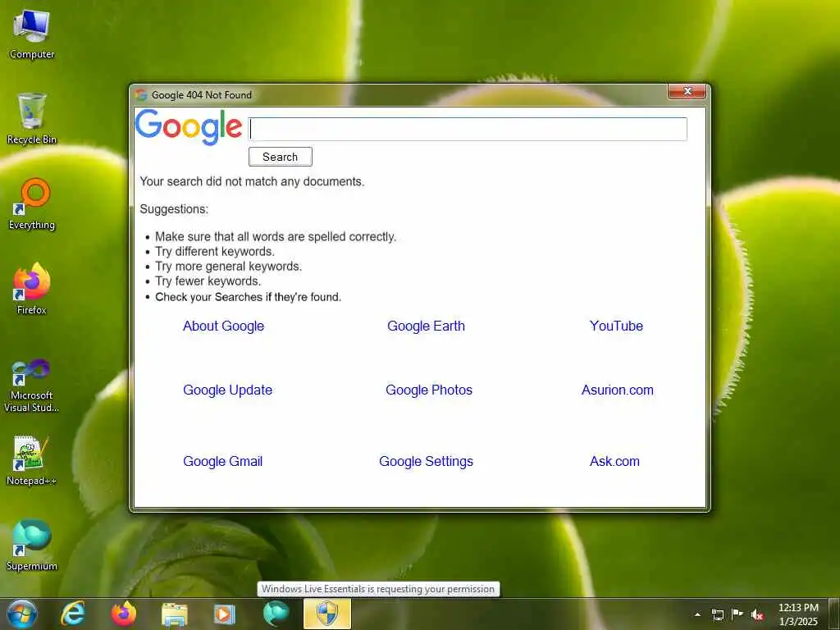Select the Everything search shortcut
Viewport: 840px width, 630px height.
click(32, 204)
